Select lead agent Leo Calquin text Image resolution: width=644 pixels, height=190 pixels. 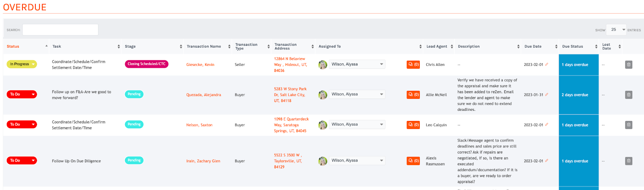click(436, 125)
